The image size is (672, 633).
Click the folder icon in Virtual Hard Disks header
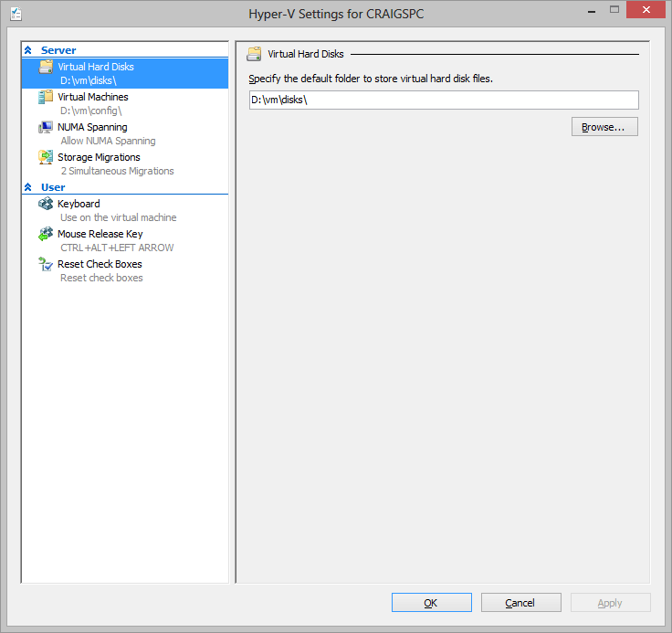[254, 54]
